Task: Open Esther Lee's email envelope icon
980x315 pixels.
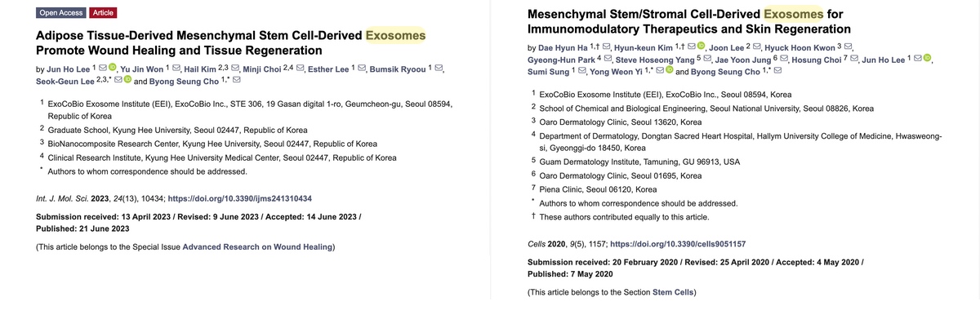Action: 362,68
